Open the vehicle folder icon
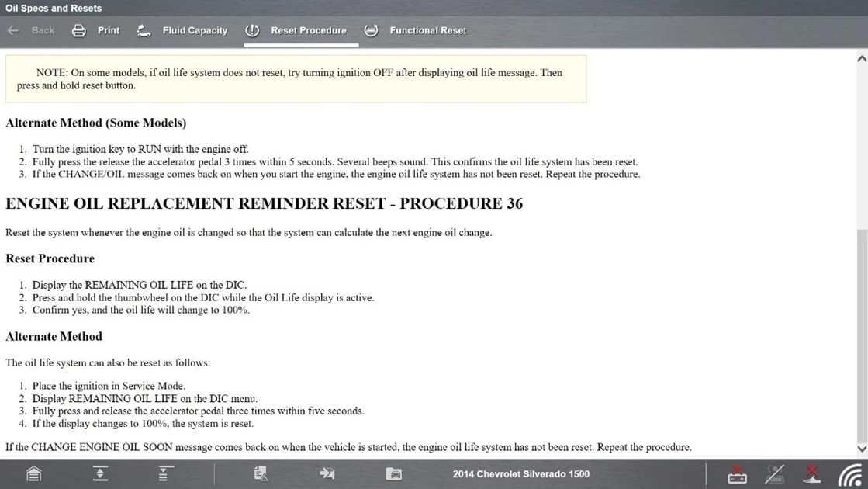This screenshot has width=868, height=489. tap(393, 473)
